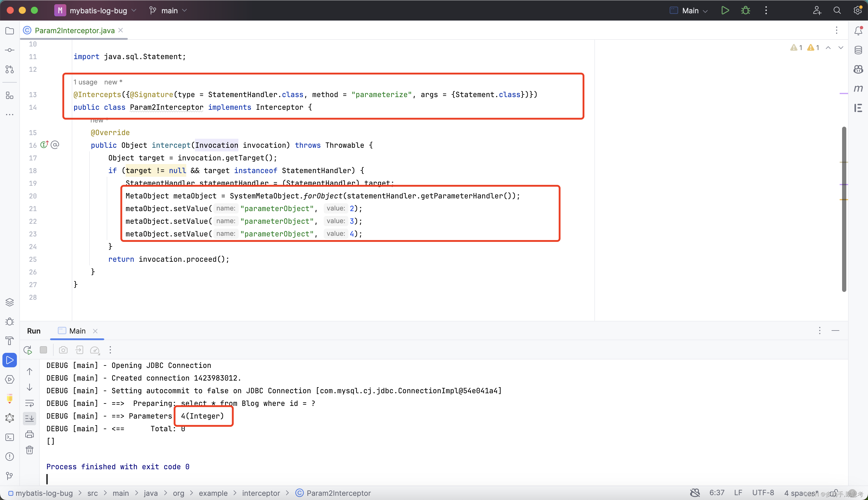Open the Build tool window hammer icon

pyautogui.click(x=10, y=341)
